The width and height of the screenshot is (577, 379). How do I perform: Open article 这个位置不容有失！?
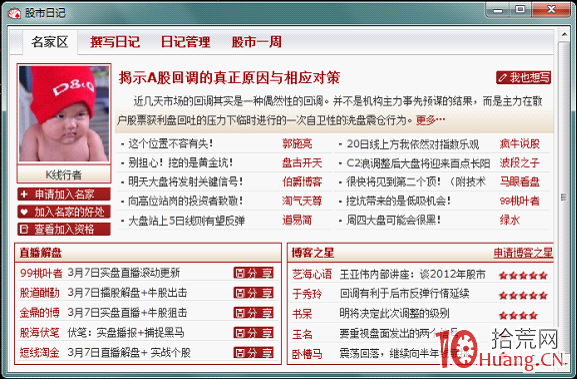pyautogui.click(x=170, y=144)
